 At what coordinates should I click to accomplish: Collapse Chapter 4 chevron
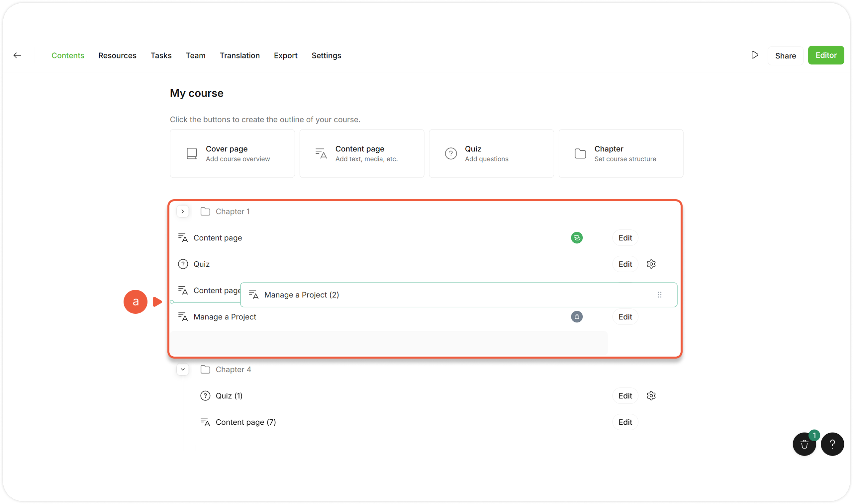183,369
